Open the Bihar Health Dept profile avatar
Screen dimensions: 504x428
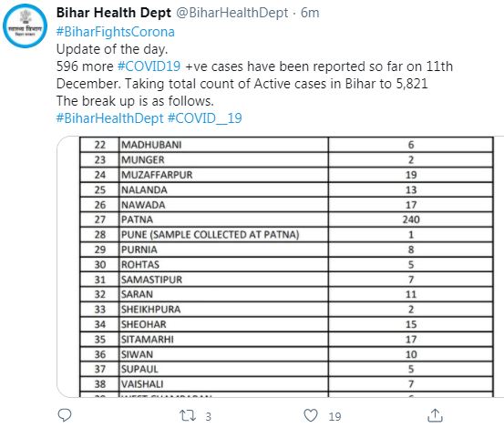coord(26,26)
